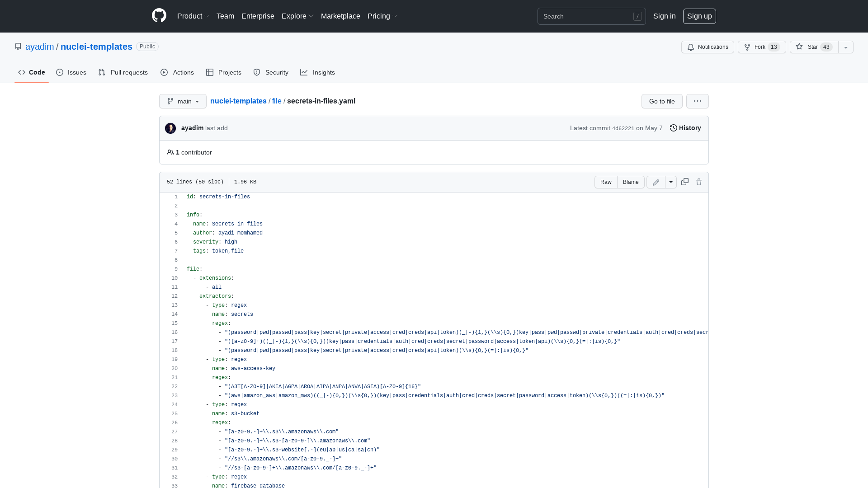Expand the Product menu
The width and height of the screenshot is (868, 488).
[x=193, y=16]
